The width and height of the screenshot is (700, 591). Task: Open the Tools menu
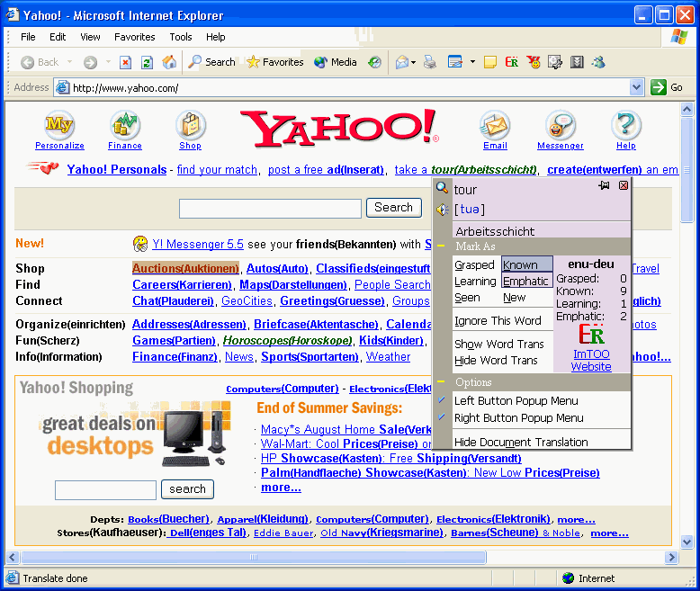point(181,37)
